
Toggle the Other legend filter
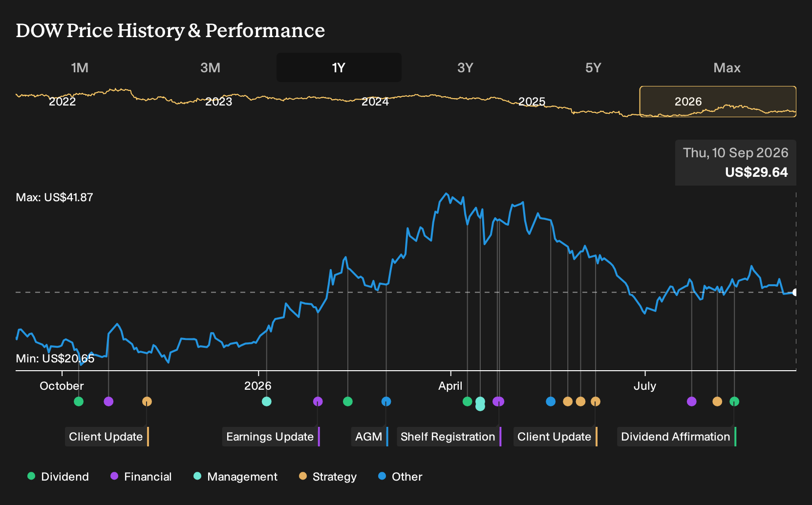pos(400,477)
